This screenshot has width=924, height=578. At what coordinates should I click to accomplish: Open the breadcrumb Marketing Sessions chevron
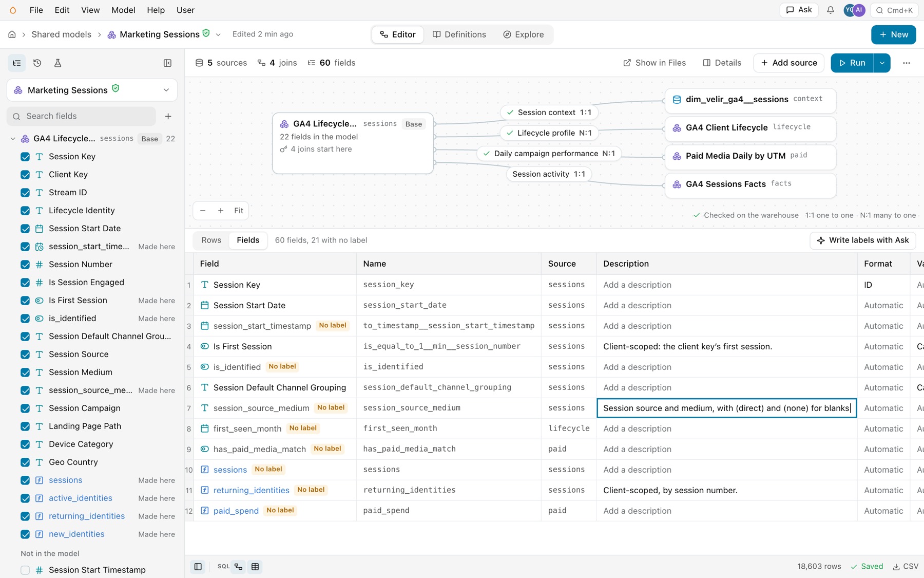(x=218, y=34)
